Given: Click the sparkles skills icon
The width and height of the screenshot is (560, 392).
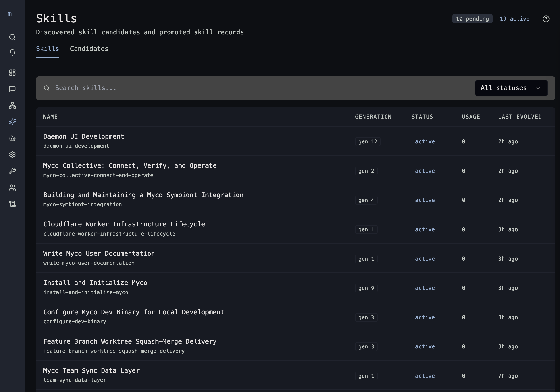Looking at the screenshot, I should [12, 122].
